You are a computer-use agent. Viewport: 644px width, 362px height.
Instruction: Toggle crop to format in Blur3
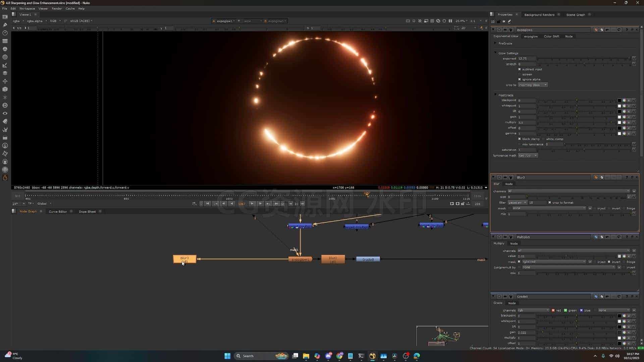tap(549, 202)
